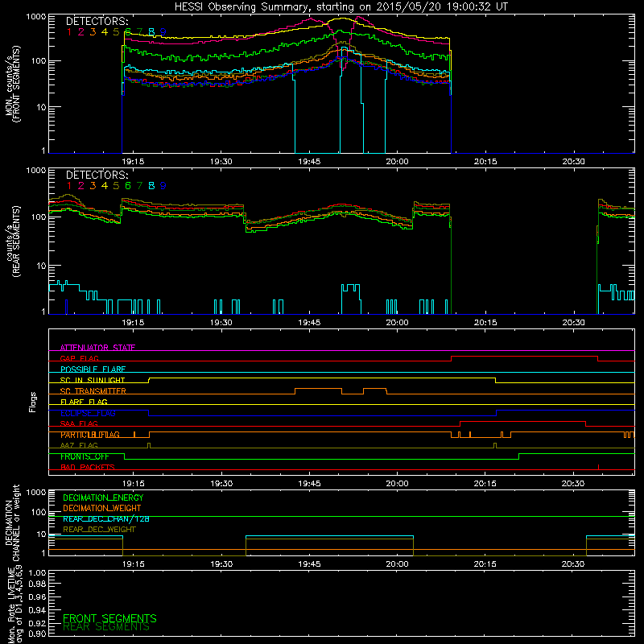Click the 100 y-axis value on the decimation plot

pos(39,512)
